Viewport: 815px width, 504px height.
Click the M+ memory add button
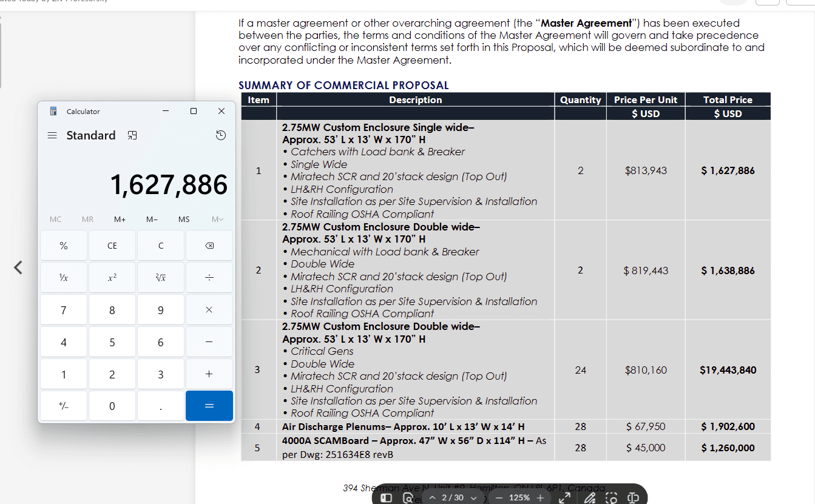(120, 220)
